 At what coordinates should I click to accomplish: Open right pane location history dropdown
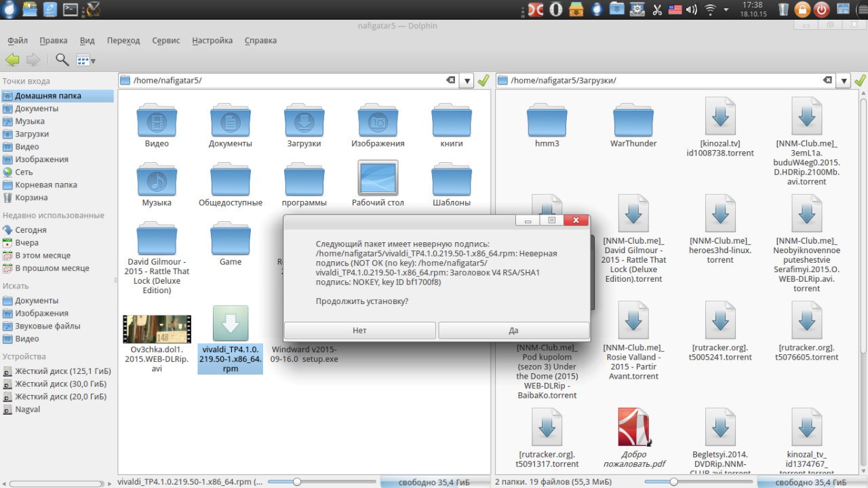(x=844, y=81)
